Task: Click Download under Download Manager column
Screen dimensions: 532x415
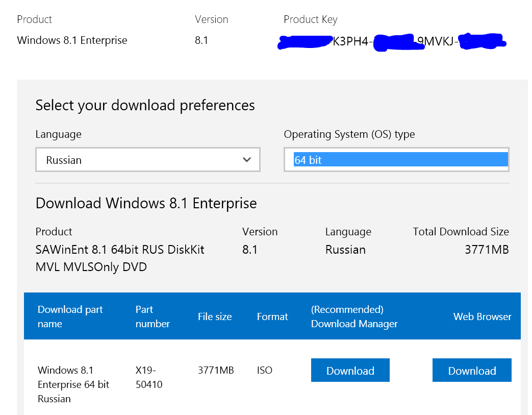Action: (x=350, y=370)
